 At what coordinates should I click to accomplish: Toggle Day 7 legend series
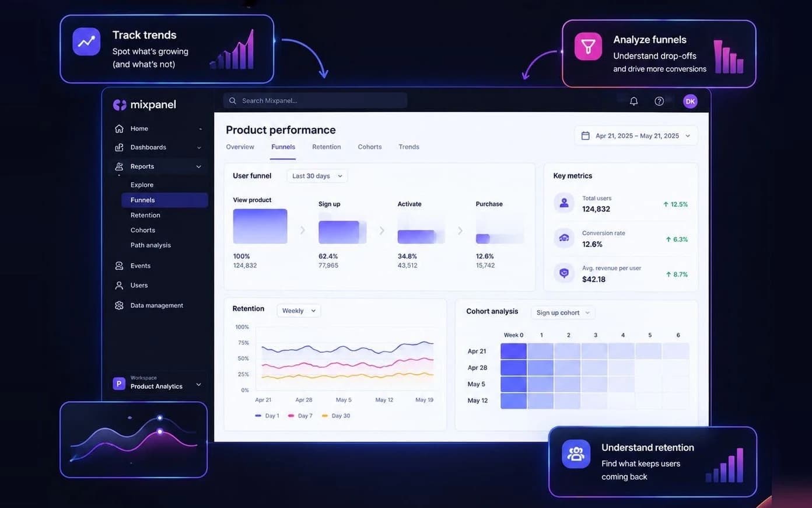pyautogui.click(x=300, y=416)
